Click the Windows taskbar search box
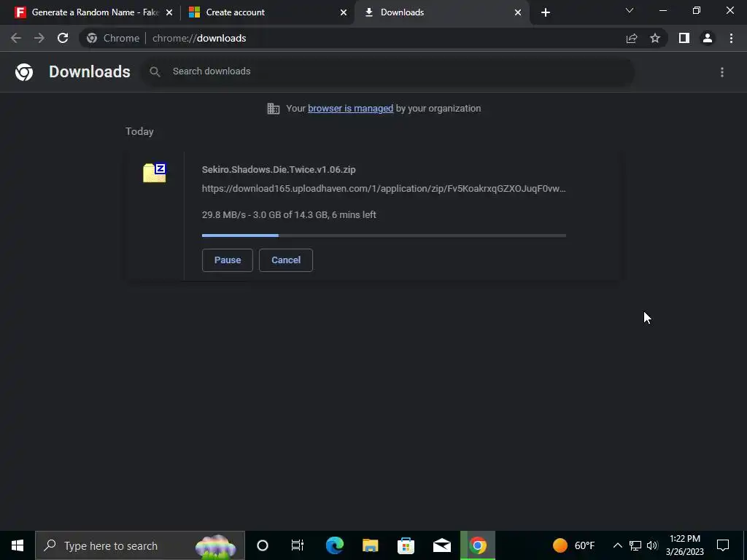The width and height of the screenshot is (747, 560). tap(140, 545)
